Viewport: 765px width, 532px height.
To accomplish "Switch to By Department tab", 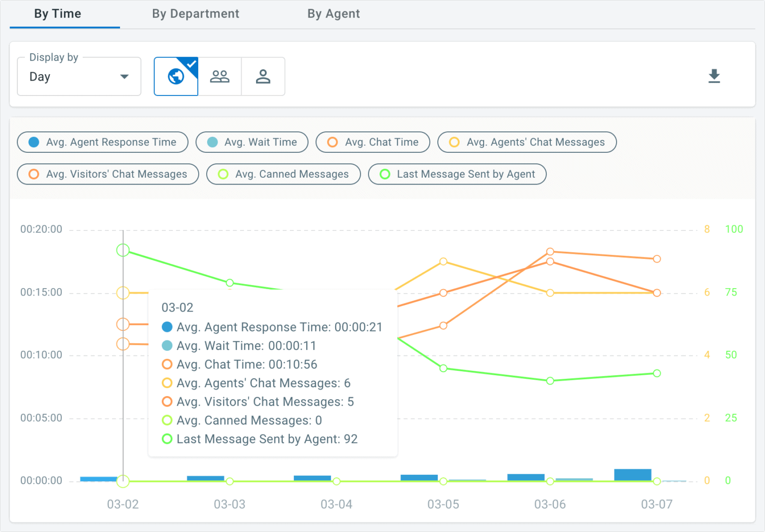I will (195, 14).
